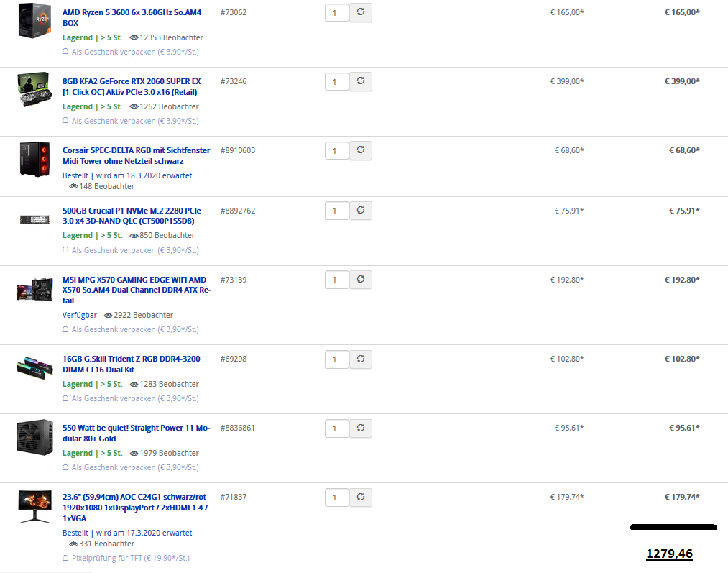Image resolution: width=728 pixels, height=573 pixels.
Task: Click article number #73246
Action: pos(234,82)
